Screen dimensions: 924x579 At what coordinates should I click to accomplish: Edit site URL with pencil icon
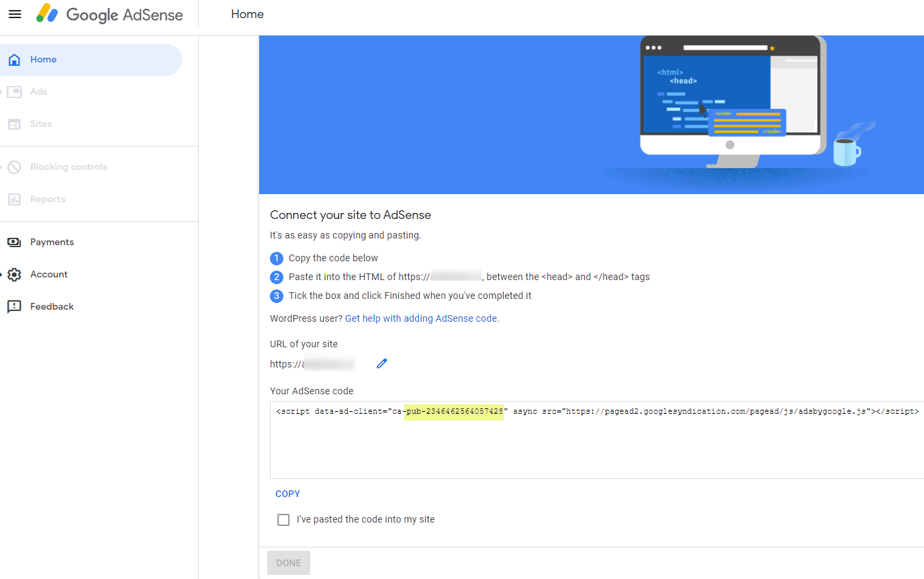(x=382, y=363)
